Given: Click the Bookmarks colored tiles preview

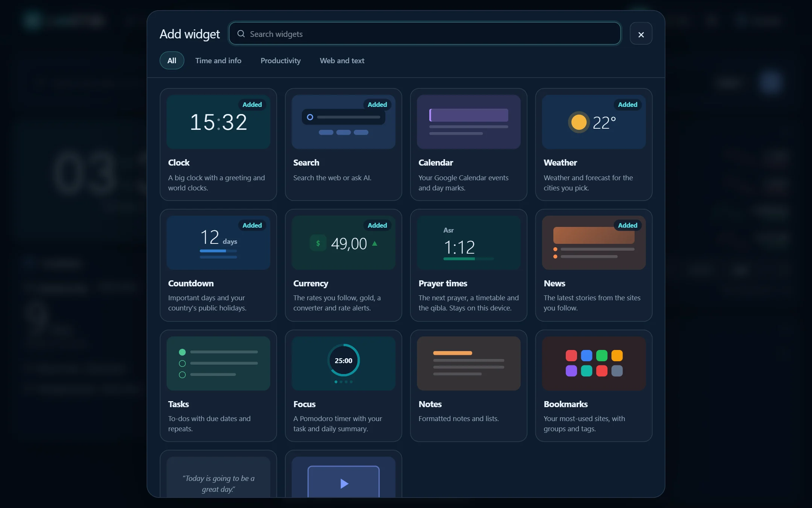Looking at the screenshot, I should 594,364.
